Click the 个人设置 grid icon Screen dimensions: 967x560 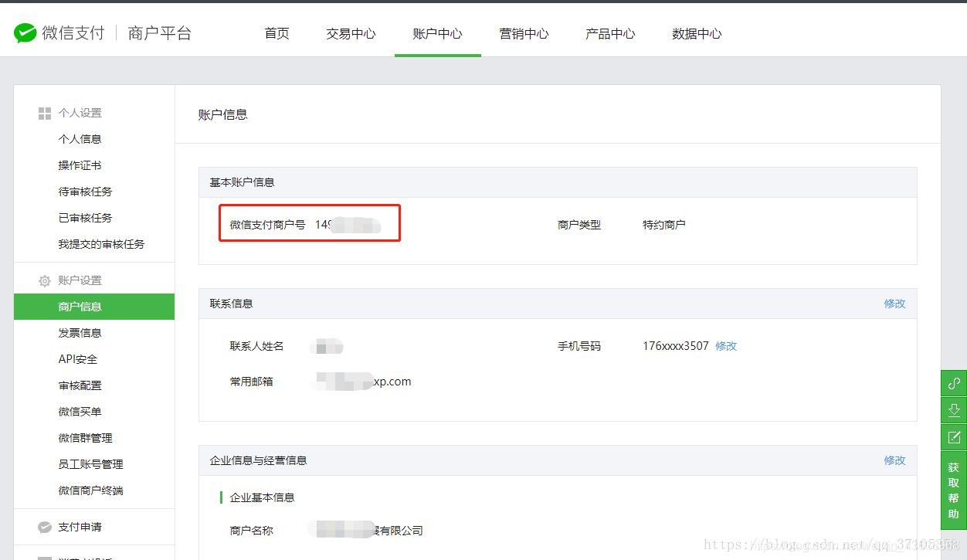45,114
